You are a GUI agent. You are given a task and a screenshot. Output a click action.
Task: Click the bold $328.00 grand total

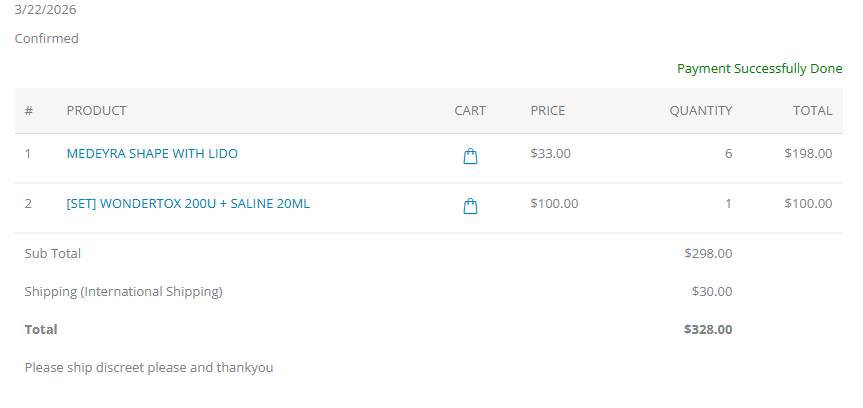coord(708,329)
